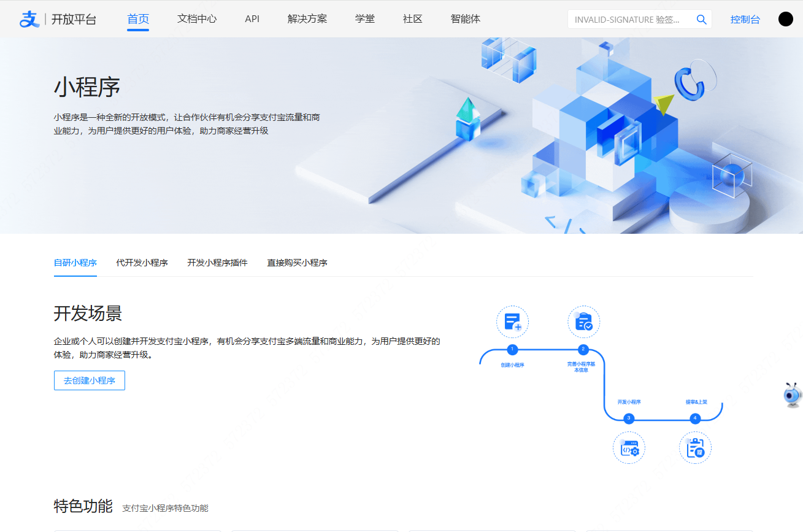Click the Alipay logo

click(x=28, y=18)
